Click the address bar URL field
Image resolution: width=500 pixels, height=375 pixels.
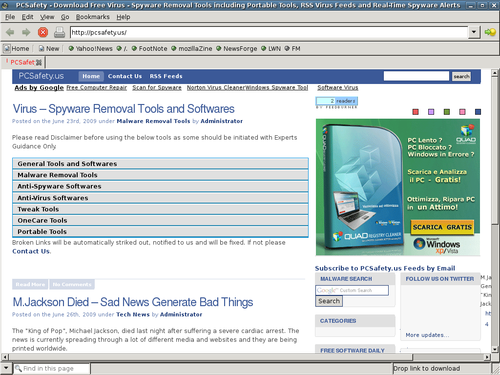pyautogui.click(x=269, y=32)
